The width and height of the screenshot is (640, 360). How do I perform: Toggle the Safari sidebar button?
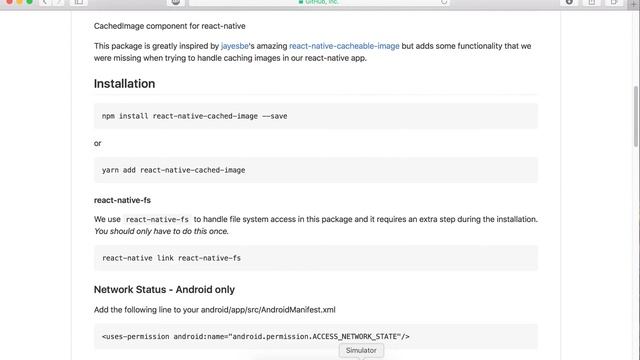click(x=79, y=2)
